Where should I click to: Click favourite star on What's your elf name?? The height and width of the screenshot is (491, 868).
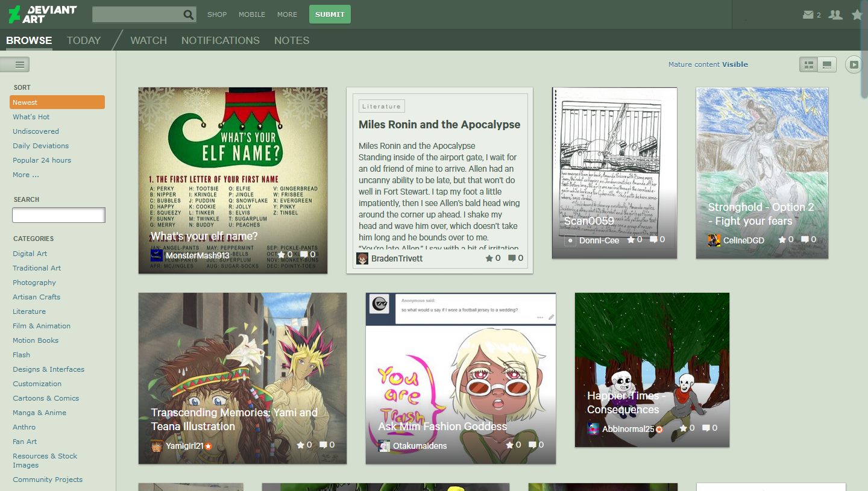pyautogui.click(x=281, y=255)
